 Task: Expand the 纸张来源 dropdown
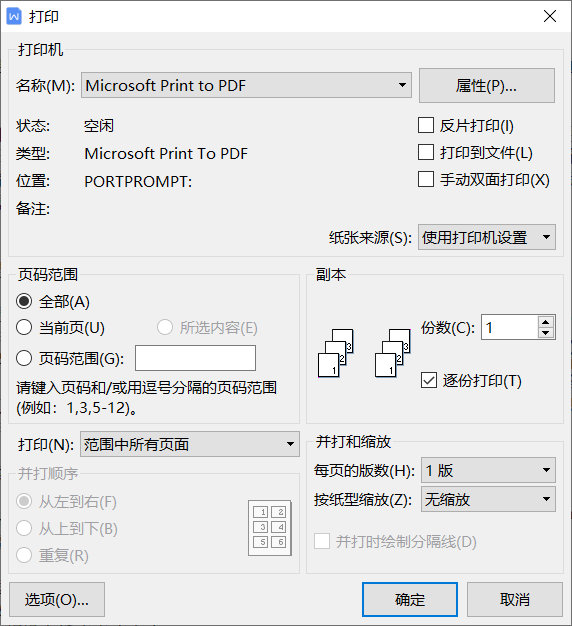pos(487,237)
